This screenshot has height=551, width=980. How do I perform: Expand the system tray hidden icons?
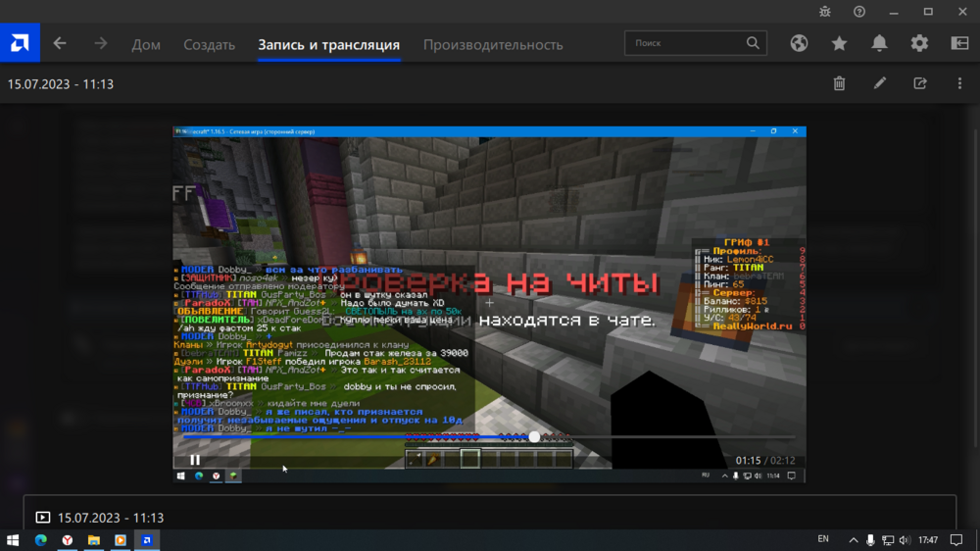854,540
